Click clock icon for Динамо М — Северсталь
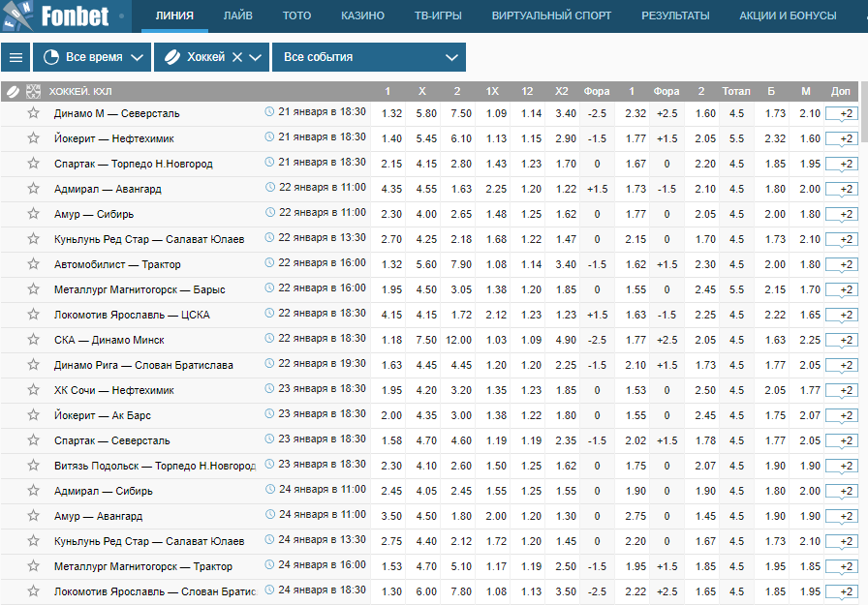This screenshot has height=605, width=868. tap(269, 111)
